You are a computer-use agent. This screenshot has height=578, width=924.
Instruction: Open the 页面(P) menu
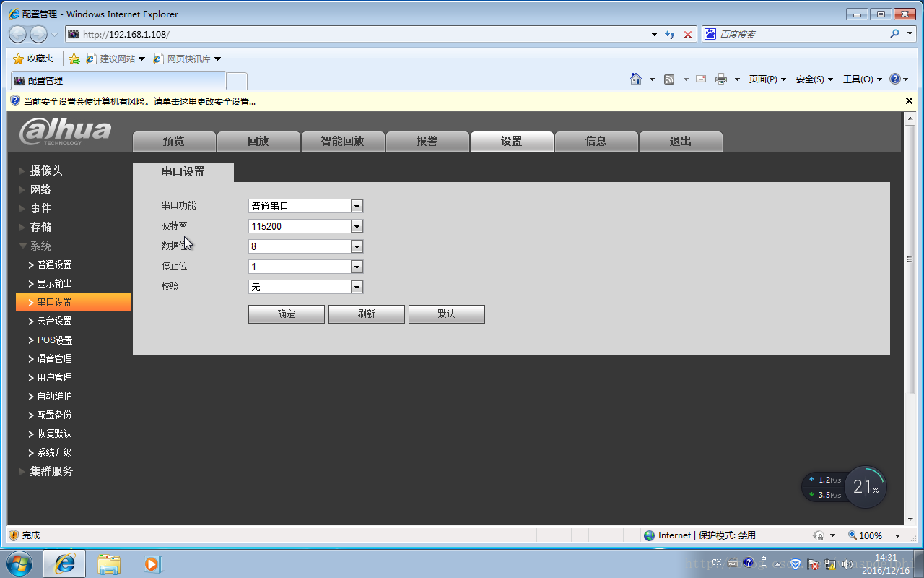[x=767, y=79]
